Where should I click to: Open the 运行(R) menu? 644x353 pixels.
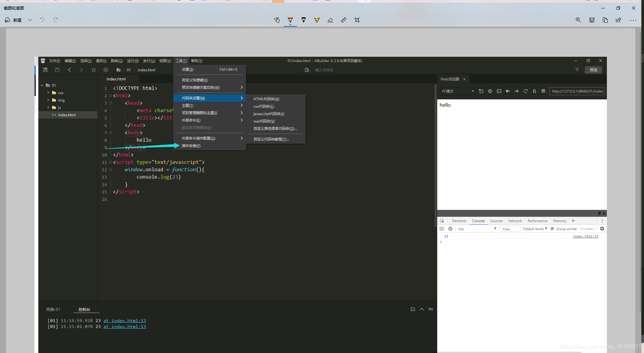[133, 61]
